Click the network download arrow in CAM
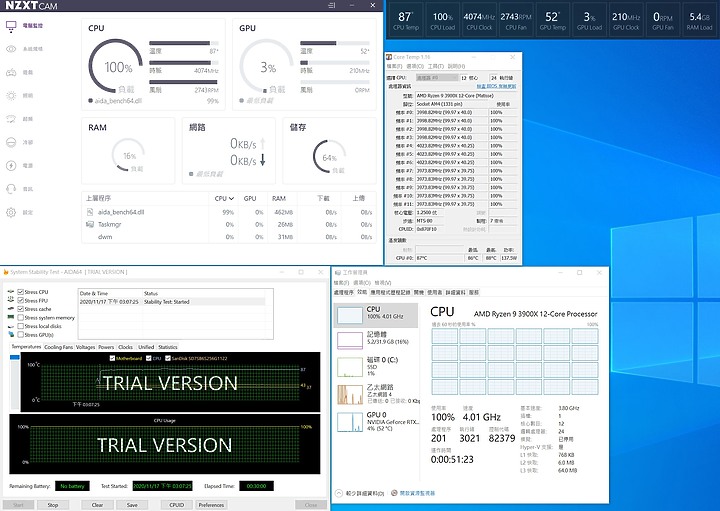The width and height of the screenshot is (720, 511). (x=263, y=160)
